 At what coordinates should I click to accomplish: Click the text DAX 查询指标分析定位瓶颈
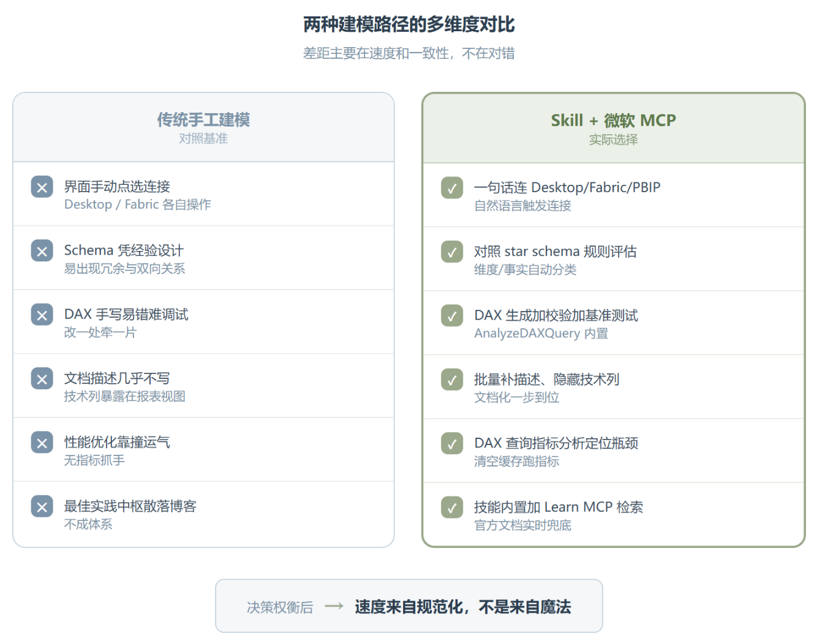coord(556,444)
